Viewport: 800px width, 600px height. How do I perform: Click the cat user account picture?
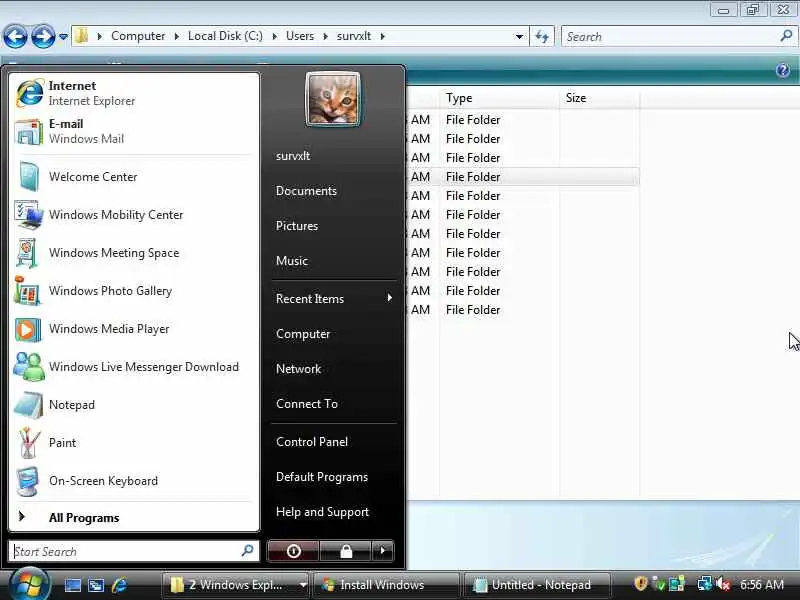point(333,99)
